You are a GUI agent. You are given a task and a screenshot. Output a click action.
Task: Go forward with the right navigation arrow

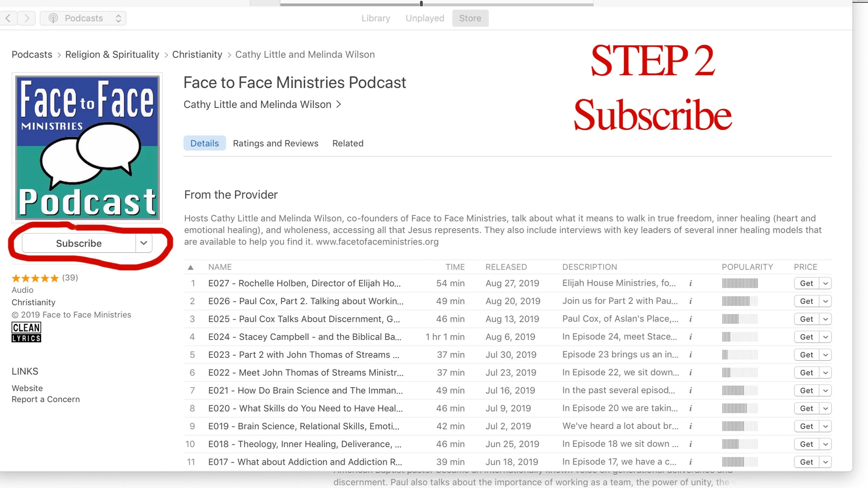click(x=27, y=18)
